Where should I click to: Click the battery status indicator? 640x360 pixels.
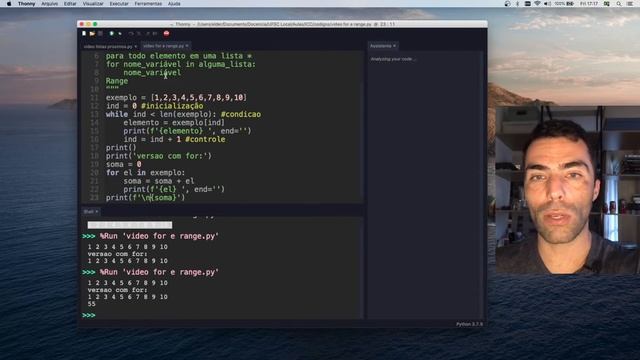(x=564, y=4)
